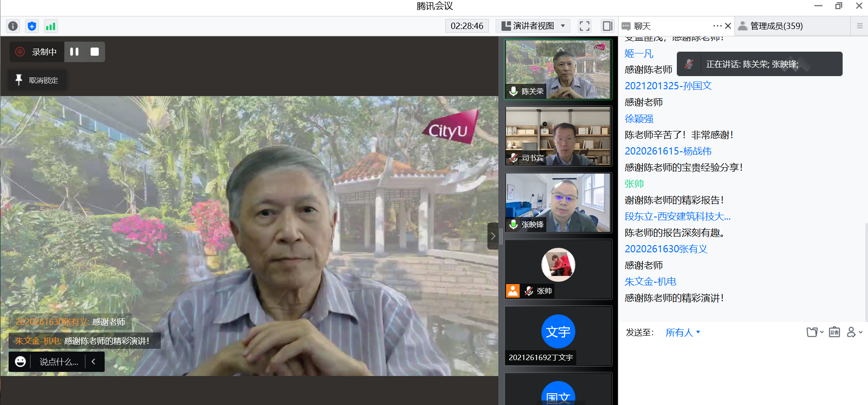Screen dimensions: 868x405
Task: Toggle the side panel layout icon
Action: pos(607,26)
